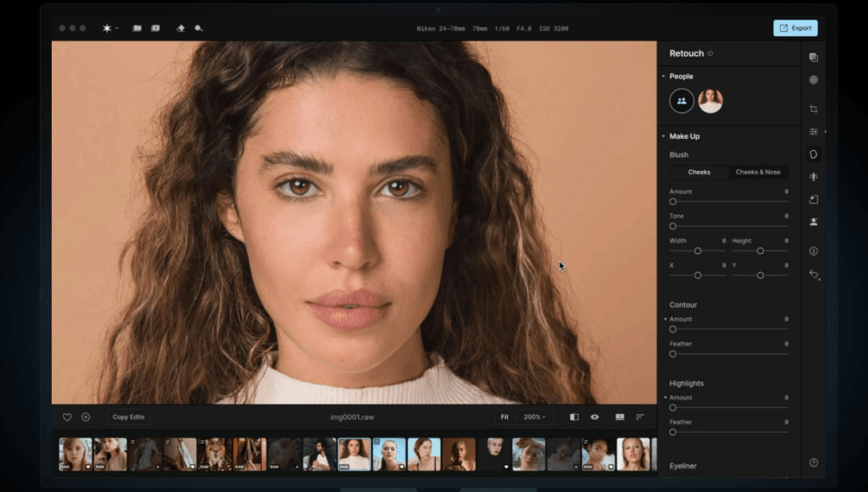Select the eraser tool in top toolbar
The image size is (868, 492).
point(181,28)
